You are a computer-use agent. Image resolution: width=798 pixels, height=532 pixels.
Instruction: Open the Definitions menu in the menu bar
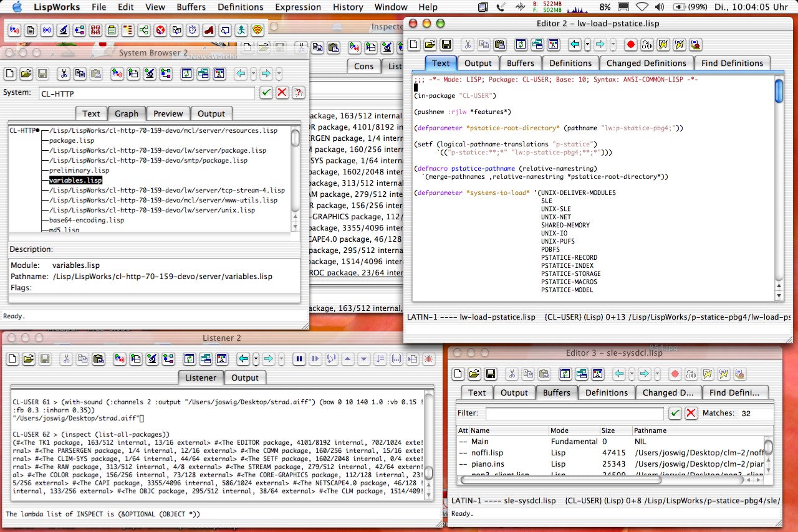pyautogui.click(x=241, y=7)
